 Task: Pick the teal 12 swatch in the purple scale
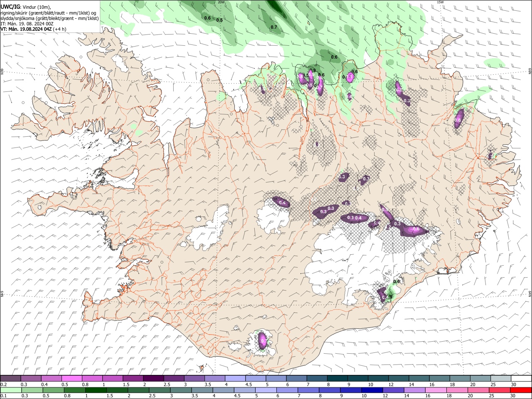(399, 378)
